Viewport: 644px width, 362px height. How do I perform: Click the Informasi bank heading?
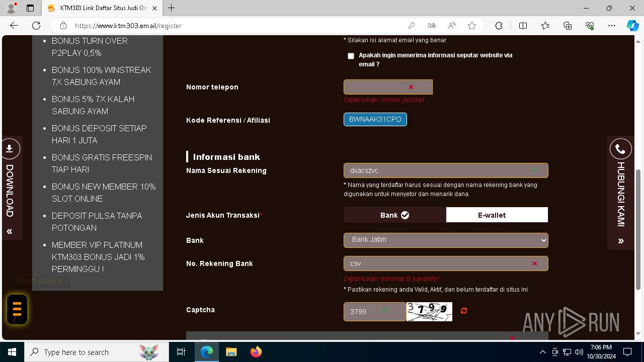(226, 157)
